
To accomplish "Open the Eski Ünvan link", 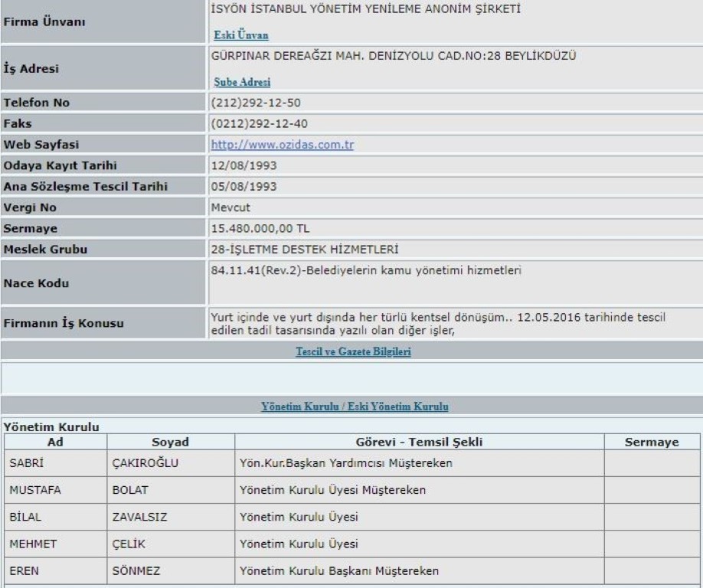I will pos(240,36).
